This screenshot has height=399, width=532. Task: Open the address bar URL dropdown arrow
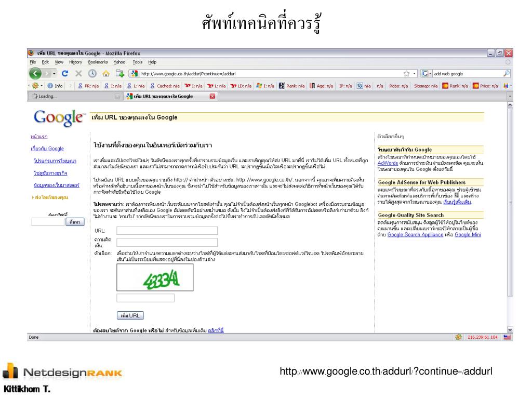414,74
